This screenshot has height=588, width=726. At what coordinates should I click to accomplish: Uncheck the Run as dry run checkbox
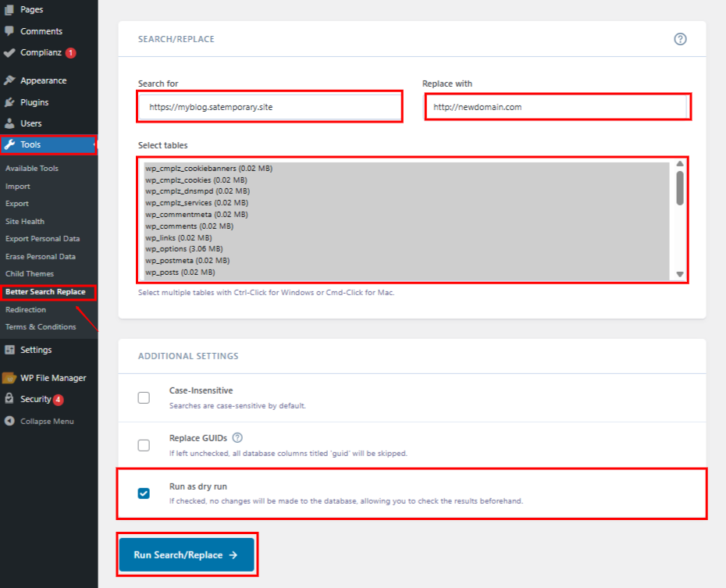(144, 493)
